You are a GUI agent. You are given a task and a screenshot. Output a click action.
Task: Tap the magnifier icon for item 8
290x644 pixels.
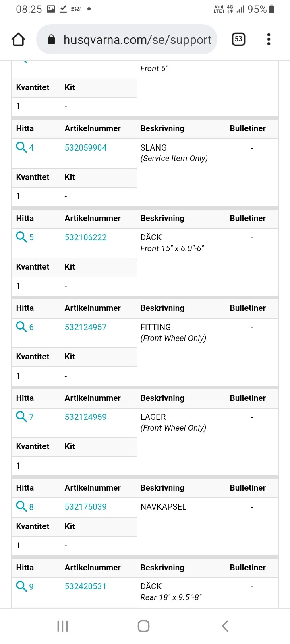(x=21, y=506)
